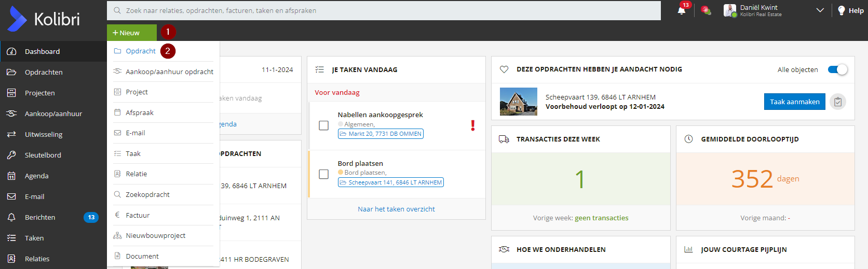Click the Scheepvaart 139, 6846 LT ARNHEM address
868x269 pixels.
[x=600, y=97]
